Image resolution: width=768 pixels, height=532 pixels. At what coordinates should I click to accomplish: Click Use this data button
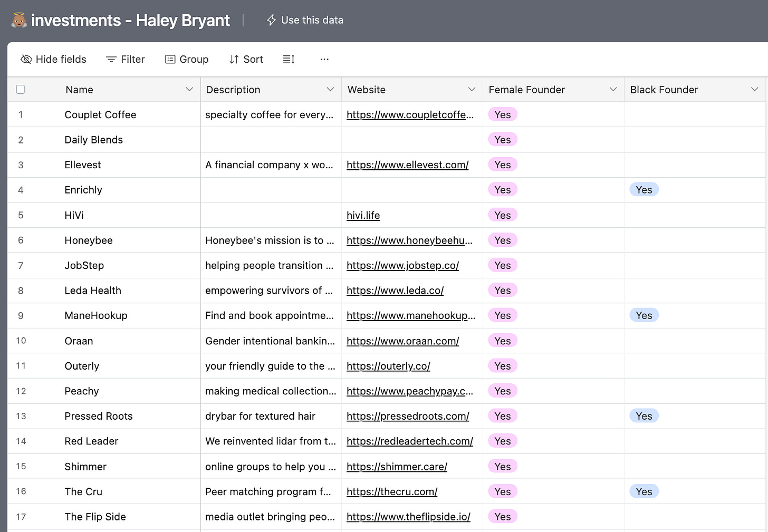pyautogui.click(x=305, y=20)
